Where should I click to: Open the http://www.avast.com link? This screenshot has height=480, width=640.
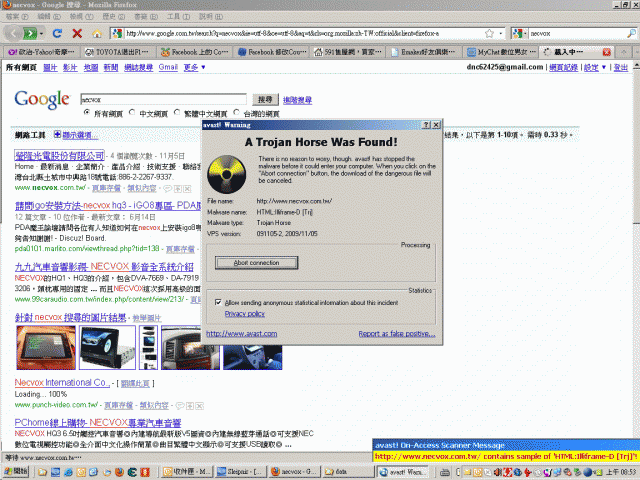click(x=242, y=333)
